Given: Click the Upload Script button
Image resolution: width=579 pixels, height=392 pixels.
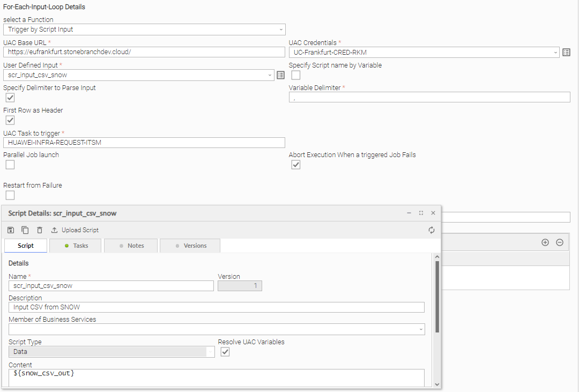Looking at the screenshot, I should click(75, 230).
